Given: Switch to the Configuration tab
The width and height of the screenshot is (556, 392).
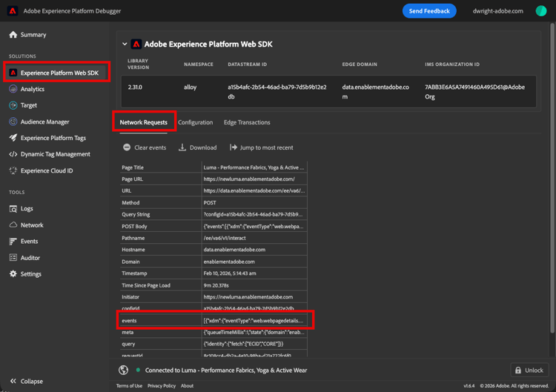Looking at the screenshot, I should (x=196, y=122).
